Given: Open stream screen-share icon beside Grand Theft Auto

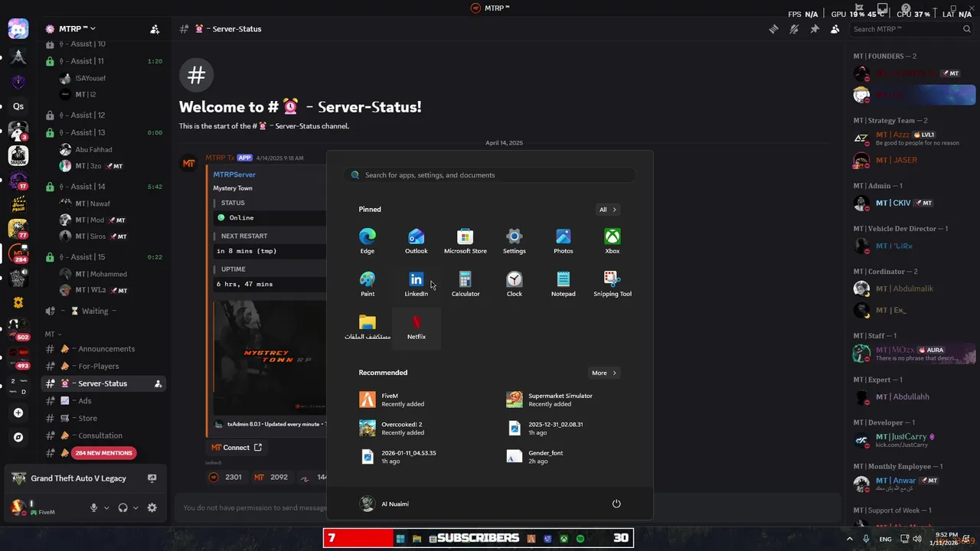Looking at the screenshot, I should pos(152,478).
